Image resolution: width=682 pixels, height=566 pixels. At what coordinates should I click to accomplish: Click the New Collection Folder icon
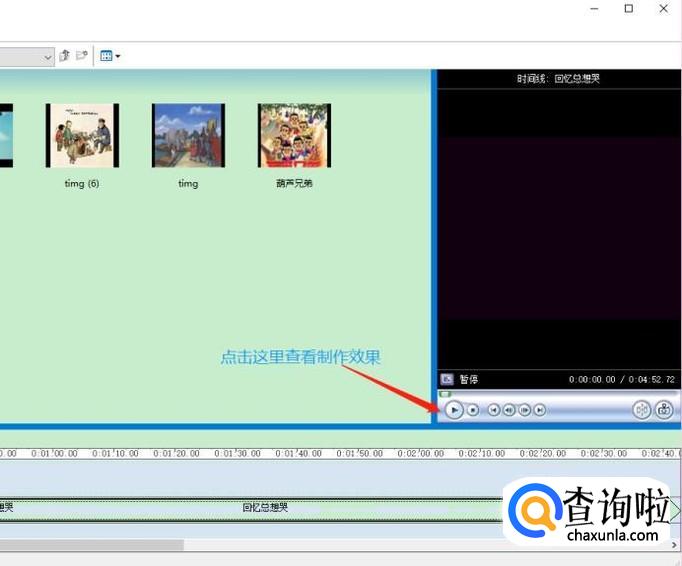(82, 56)
